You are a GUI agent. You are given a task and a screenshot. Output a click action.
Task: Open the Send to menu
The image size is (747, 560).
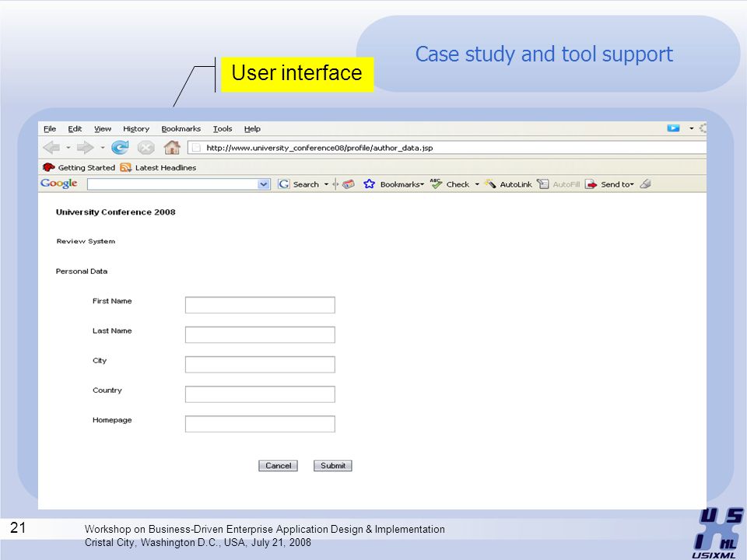point(610,184)
